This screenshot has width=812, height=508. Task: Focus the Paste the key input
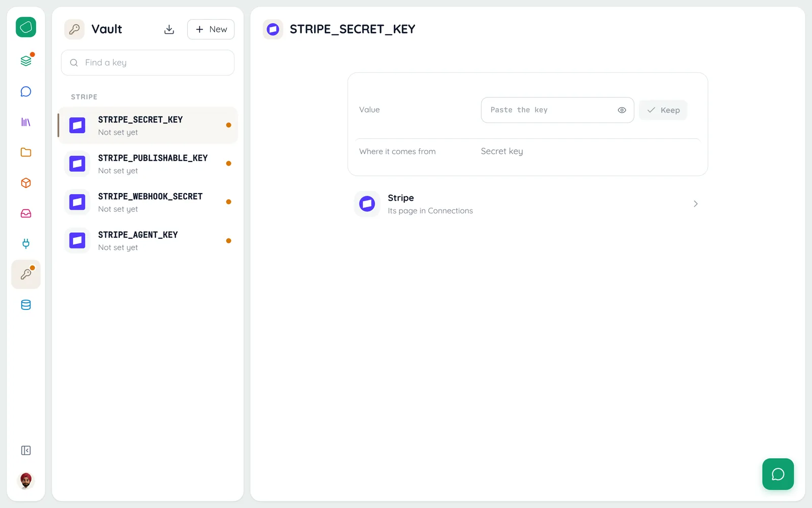[557, 110]
